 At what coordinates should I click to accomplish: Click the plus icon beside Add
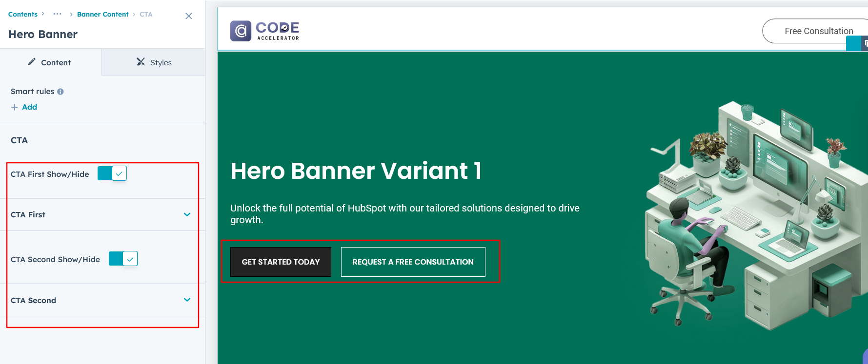pos(15,107)
